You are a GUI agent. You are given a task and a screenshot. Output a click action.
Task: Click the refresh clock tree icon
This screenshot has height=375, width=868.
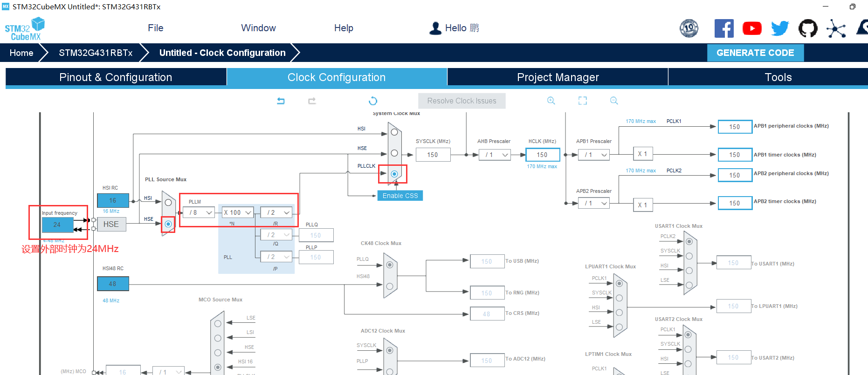373,101
